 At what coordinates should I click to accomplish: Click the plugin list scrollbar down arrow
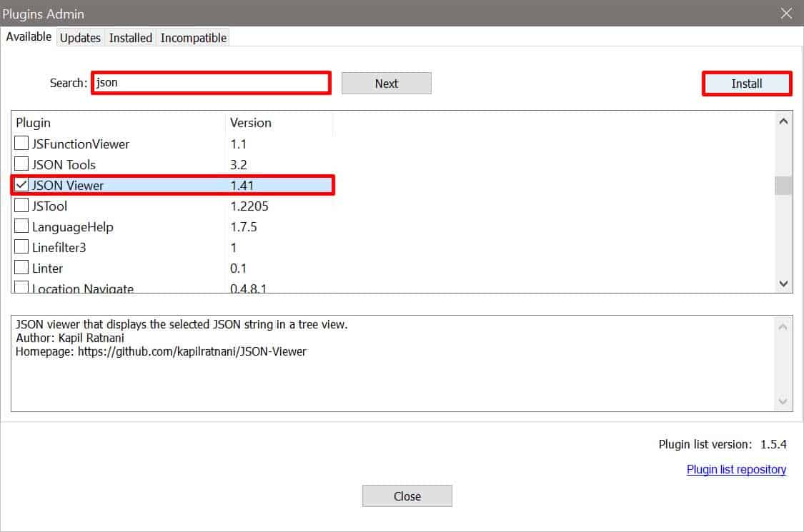783,283
